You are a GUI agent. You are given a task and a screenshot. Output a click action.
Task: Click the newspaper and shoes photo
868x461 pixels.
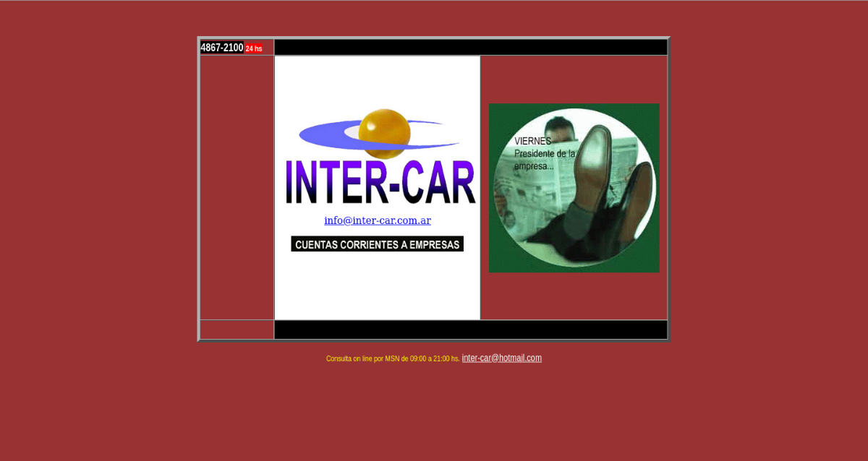tap(574, 188)
